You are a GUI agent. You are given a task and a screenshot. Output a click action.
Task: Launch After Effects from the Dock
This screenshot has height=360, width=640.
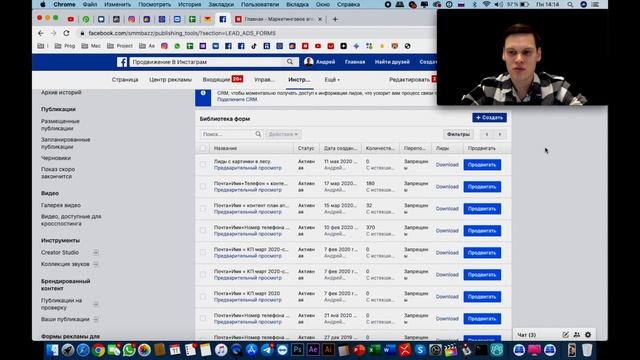[313, 350]
